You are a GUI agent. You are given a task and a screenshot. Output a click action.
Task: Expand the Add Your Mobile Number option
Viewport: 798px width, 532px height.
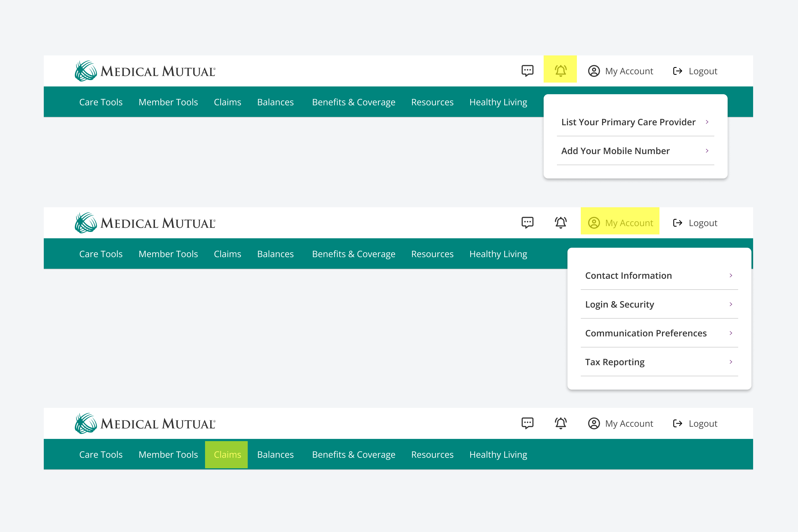[x=615, y=151]
